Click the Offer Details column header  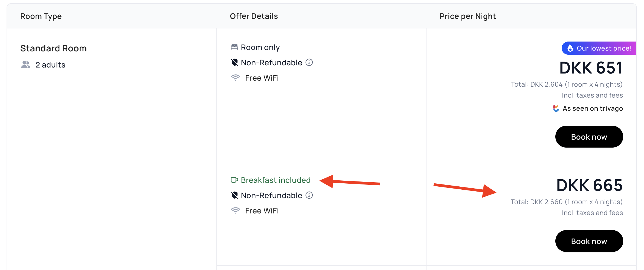click(x=254, y=16)
